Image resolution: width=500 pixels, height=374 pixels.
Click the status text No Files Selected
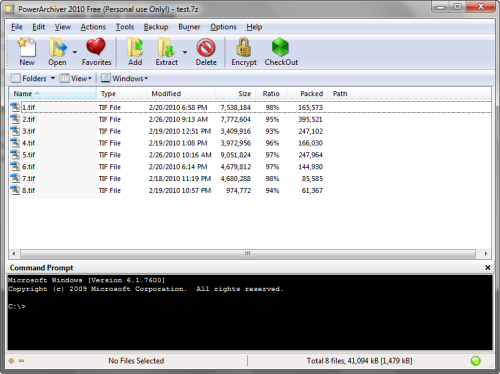[136, 361]
